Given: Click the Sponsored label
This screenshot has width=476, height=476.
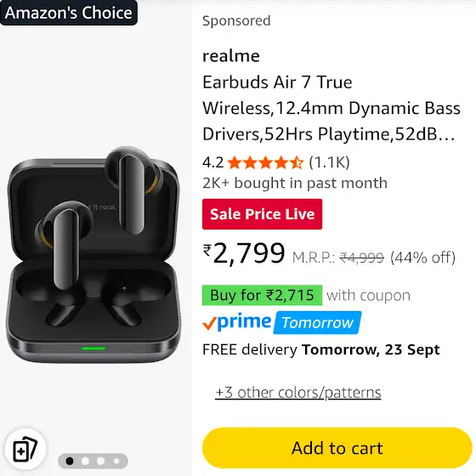Looking at the screenshot, I should coord(236,21).
